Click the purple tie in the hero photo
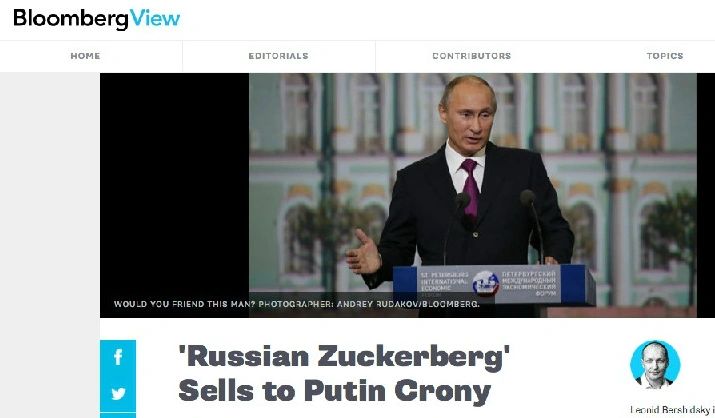Viewport: 715px width, 418px height. click(470, 188)
